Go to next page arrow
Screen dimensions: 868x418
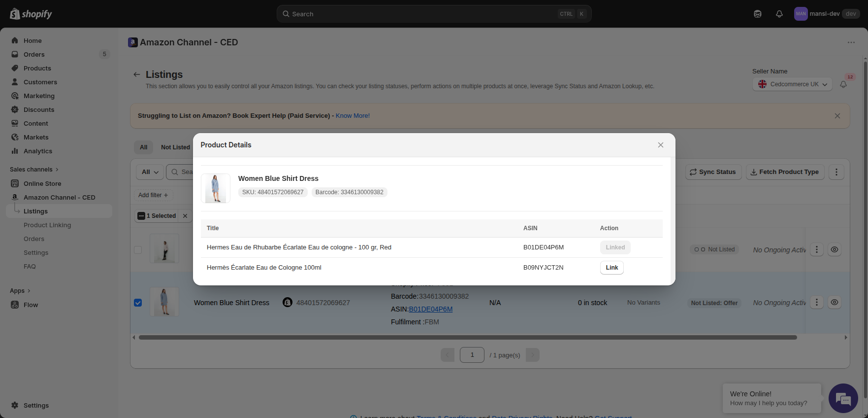[x=533, y=355]
